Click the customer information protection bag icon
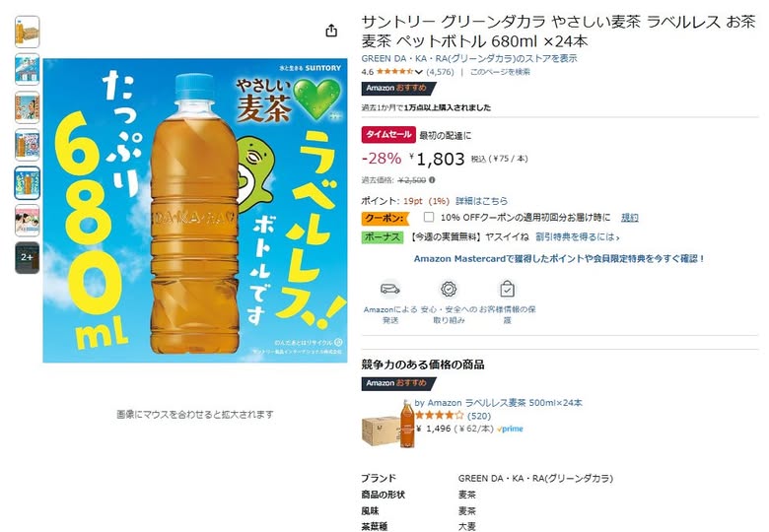Viewport: 769px width, 532px height. click(507, 289)
